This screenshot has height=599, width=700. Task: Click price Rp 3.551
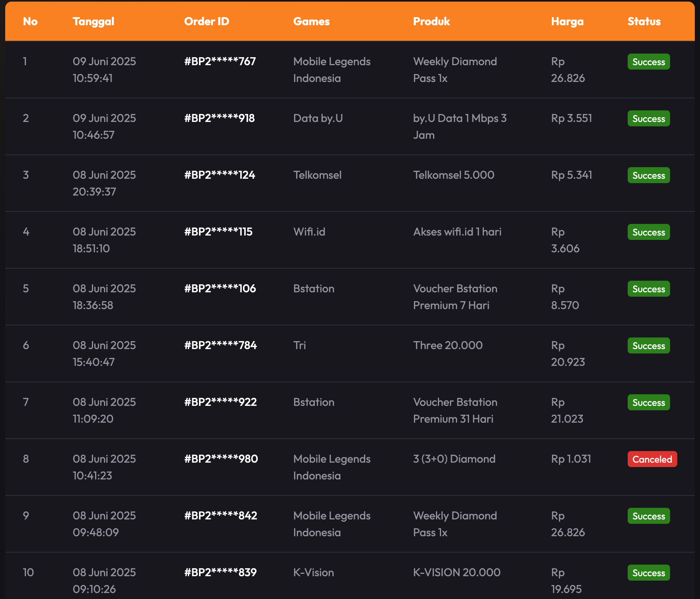click(572, 119)
